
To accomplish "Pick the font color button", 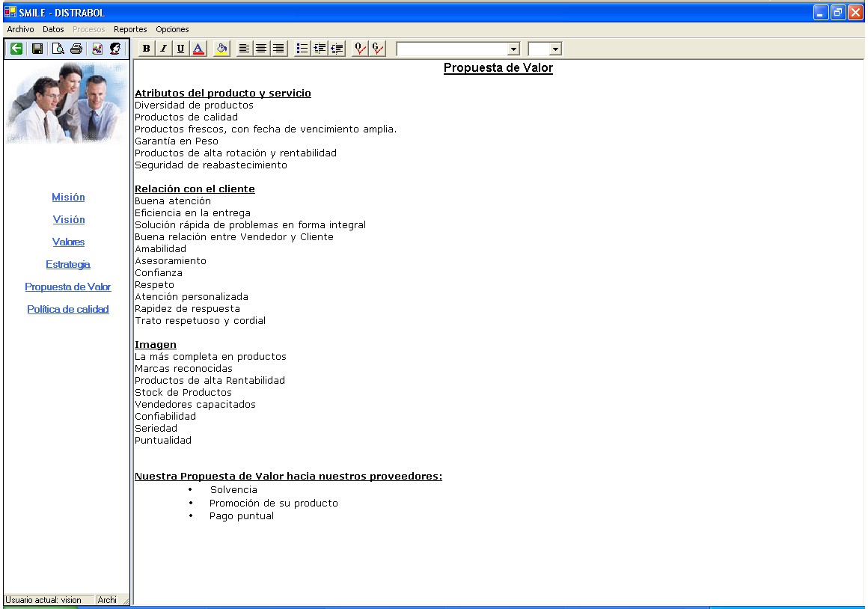I will [x=198, y=49].
